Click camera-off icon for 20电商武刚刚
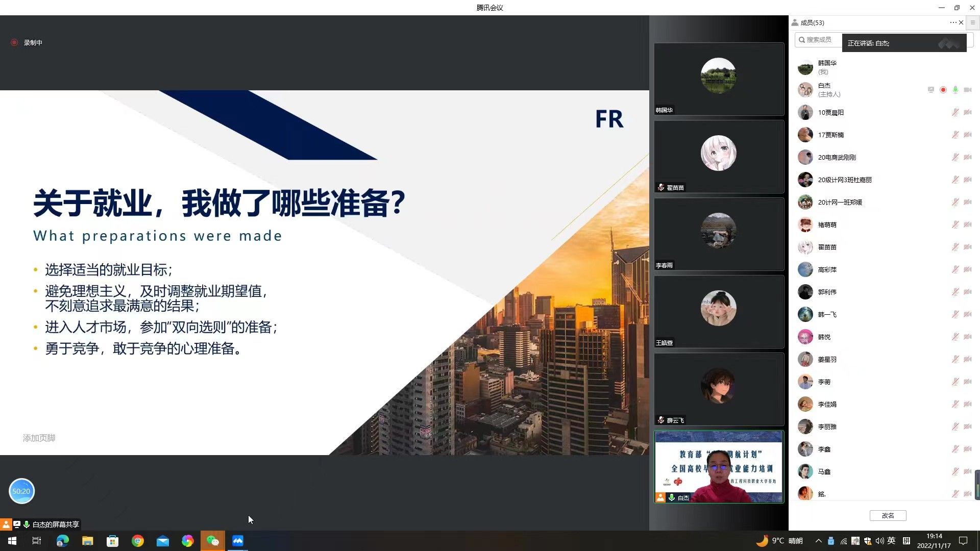Viewport: 980px width, 551px height. 968,157
